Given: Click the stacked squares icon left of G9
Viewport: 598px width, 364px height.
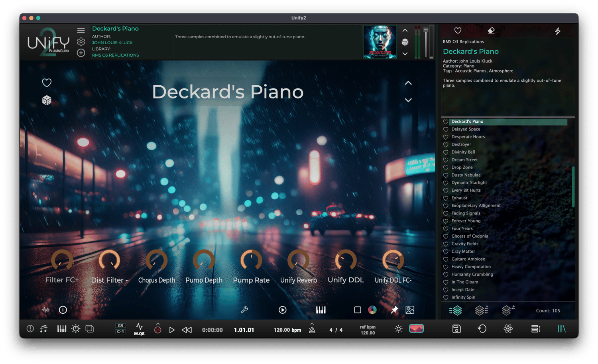Looking at the screenshot, I should point(90,329).
